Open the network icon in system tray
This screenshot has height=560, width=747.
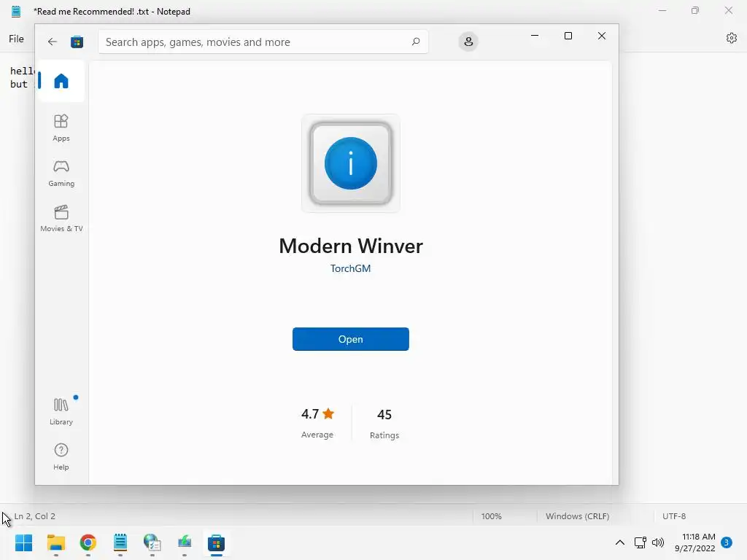pyautogui.click(x=640, y=542)
